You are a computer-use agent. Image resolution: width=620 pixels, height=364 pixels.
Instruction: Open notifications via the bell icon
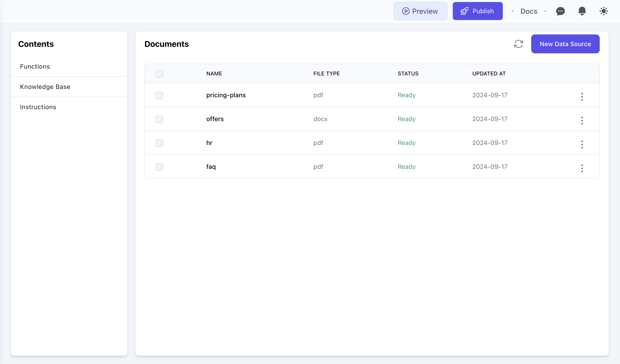click(x=582, y=11)
